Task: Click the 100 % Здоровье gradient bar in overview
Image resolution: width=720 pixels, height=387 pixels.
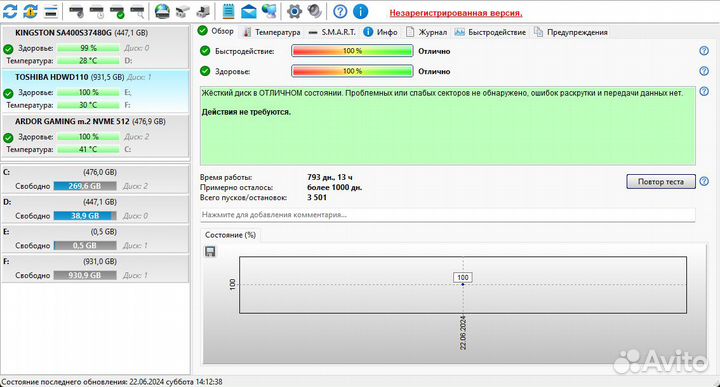Action: click(352, 71)
